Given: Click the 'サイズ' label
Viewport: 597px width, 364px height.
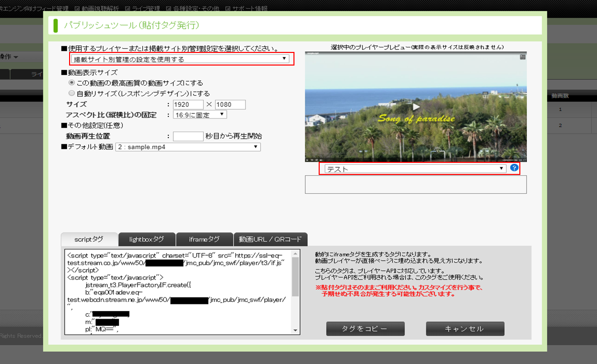Looking at the screenshot, I should (x=77, y=104).
